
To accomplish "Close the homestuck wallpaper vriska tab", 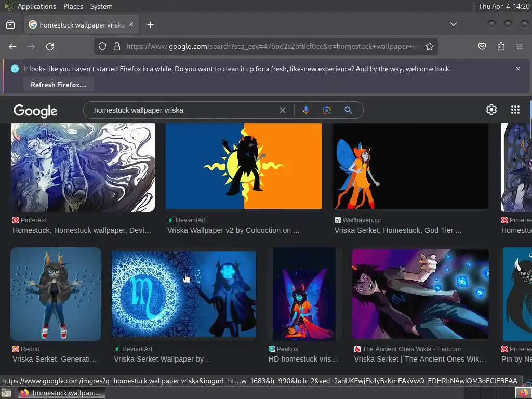I will (131, 24).
